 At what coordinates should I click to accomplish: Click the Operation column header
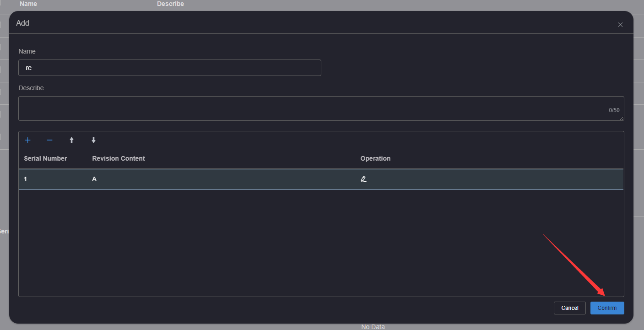tap(375, 158)
